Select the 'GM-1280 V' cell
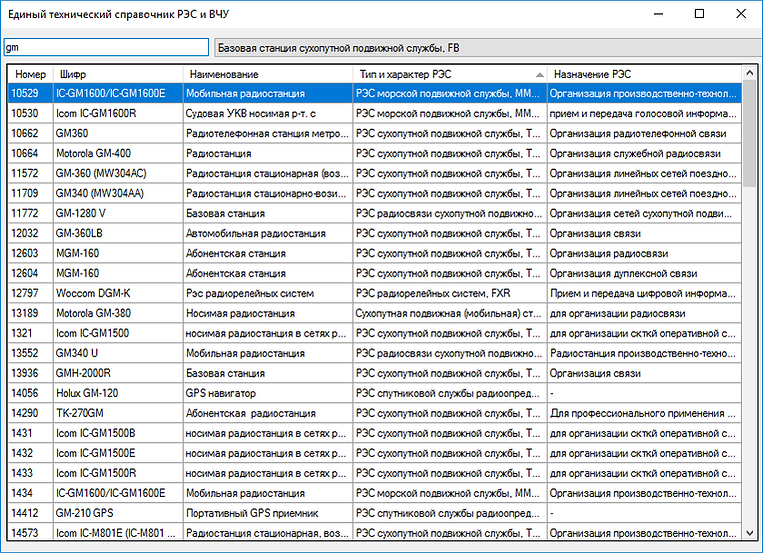The image size is (763, 553). click(x=118, y=213)
